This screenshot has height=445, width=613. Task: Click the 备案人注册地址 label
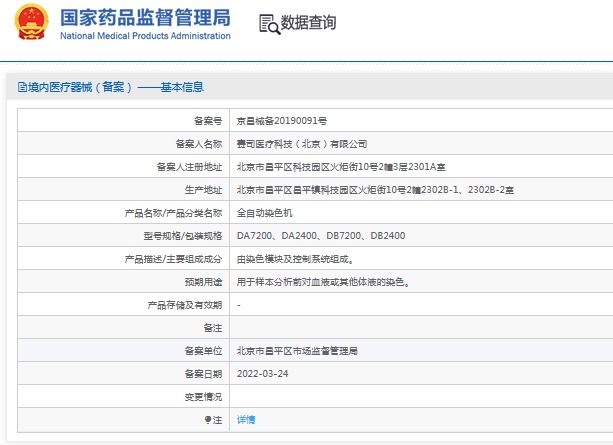189,167
